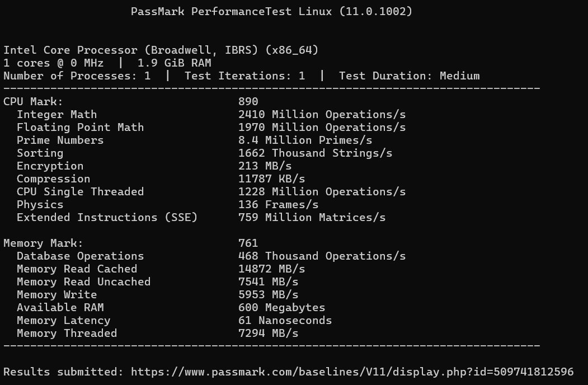588x385 pixels.
Task: Click the Intel Core Processor Broadwell text
Action: [161, 50]
